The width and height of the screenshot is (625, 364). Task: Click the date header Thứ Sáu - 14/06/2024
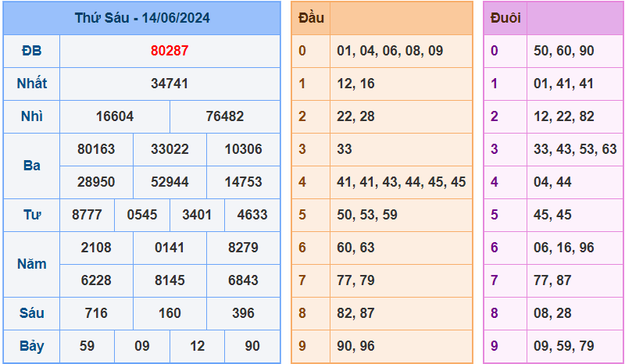(x=142, y=18)
